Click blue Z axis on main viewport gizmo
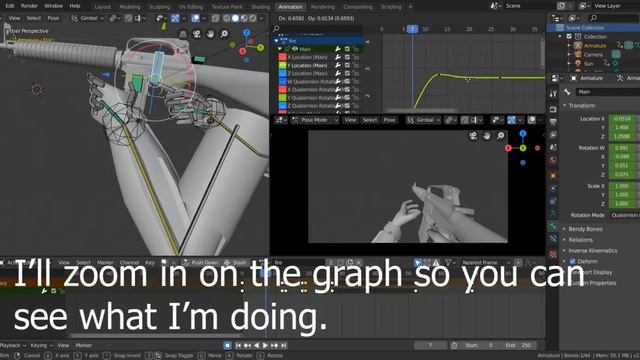Viewport: 640px width, 360px height. tap(247, 32)
